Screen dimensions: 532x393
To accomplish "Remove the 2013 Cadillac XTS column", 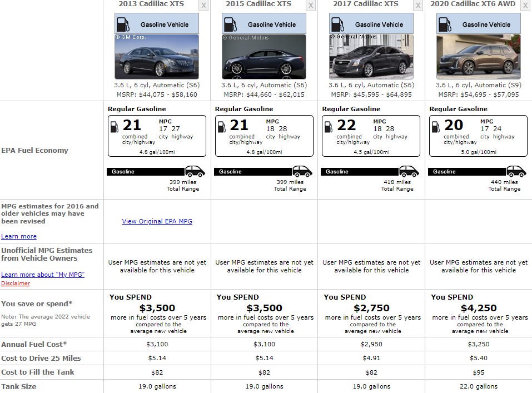I will (203, 6).
